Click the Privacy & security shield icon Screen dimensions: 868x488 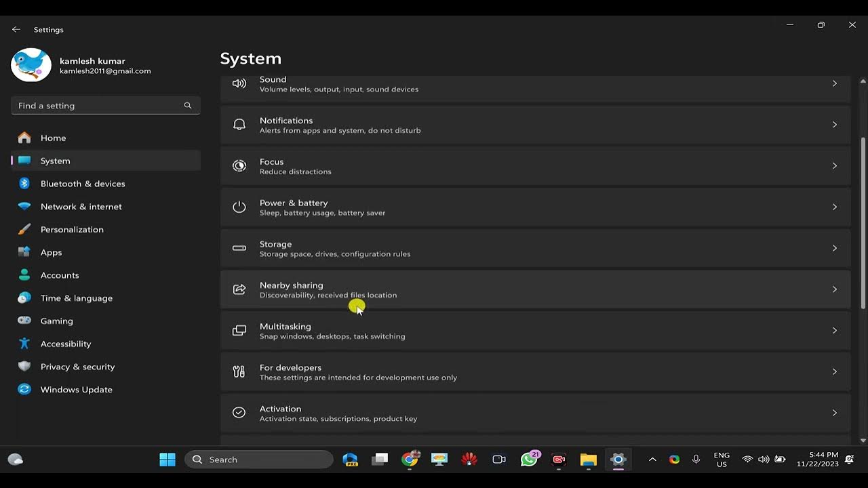(x=24, y=367)
